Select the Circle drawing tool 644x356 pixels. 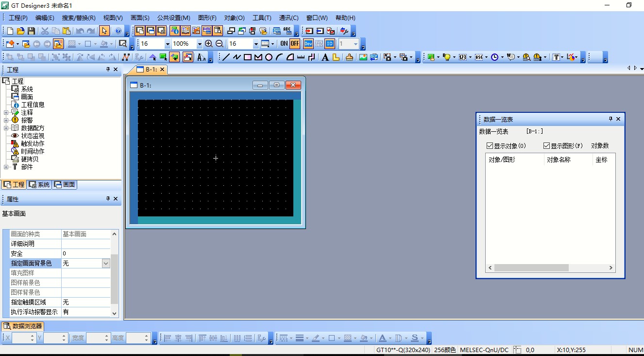(x=269, y=57)
